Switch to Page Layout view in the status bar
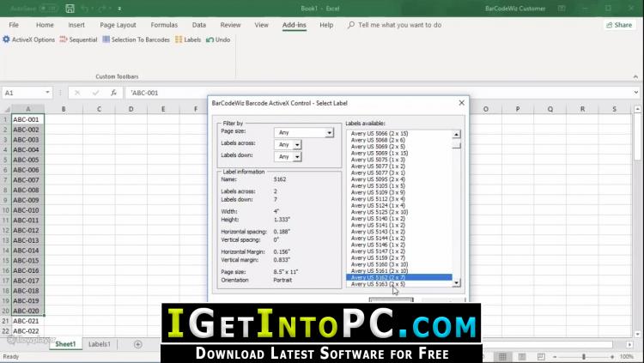The height and width of the screenshot is (363, 644). pyautogui.click(x=522, y=357)
